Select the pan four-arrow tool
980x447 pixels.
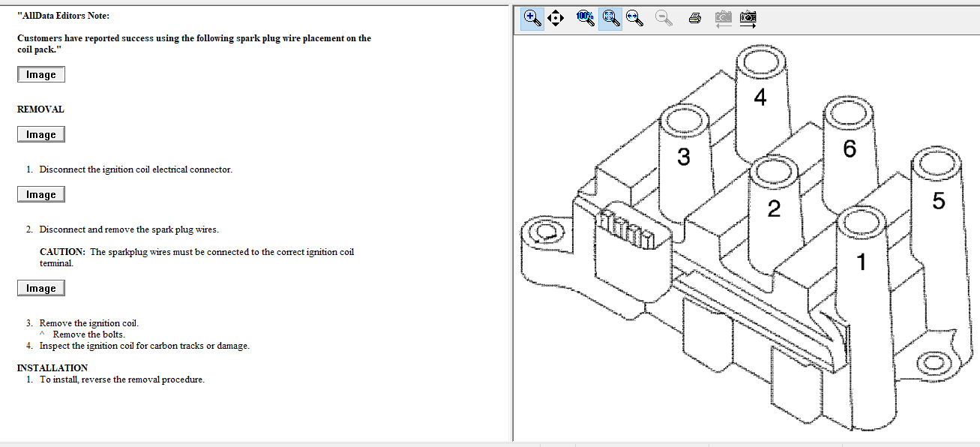click(556, 18)
